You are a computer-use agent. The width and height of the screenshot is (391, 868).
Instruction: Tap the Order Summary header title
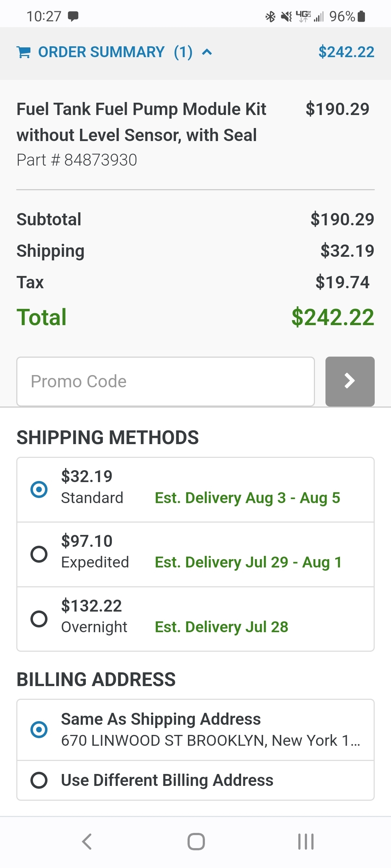pyautogui.click(x=101, y=52)
